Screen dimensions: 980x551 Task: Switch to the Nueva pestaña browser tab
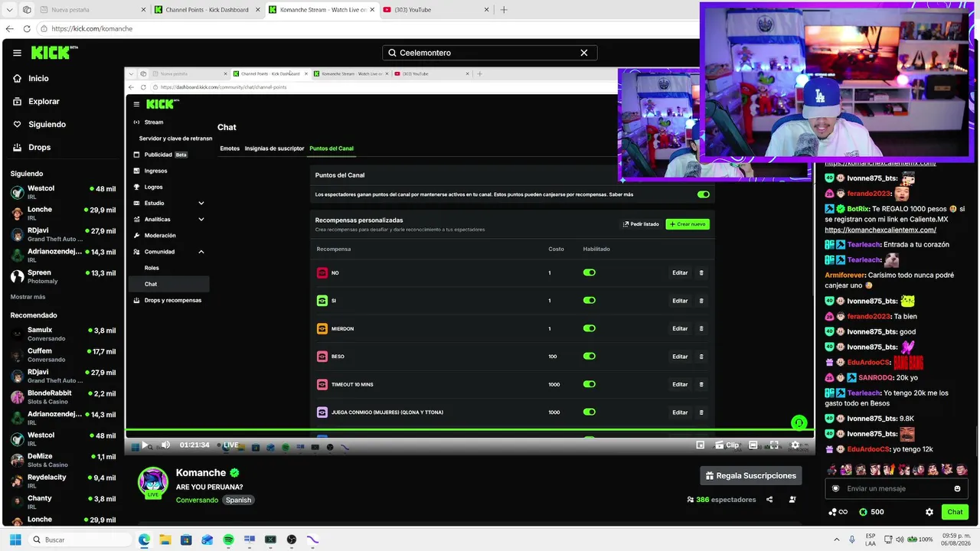click(93, 10)
